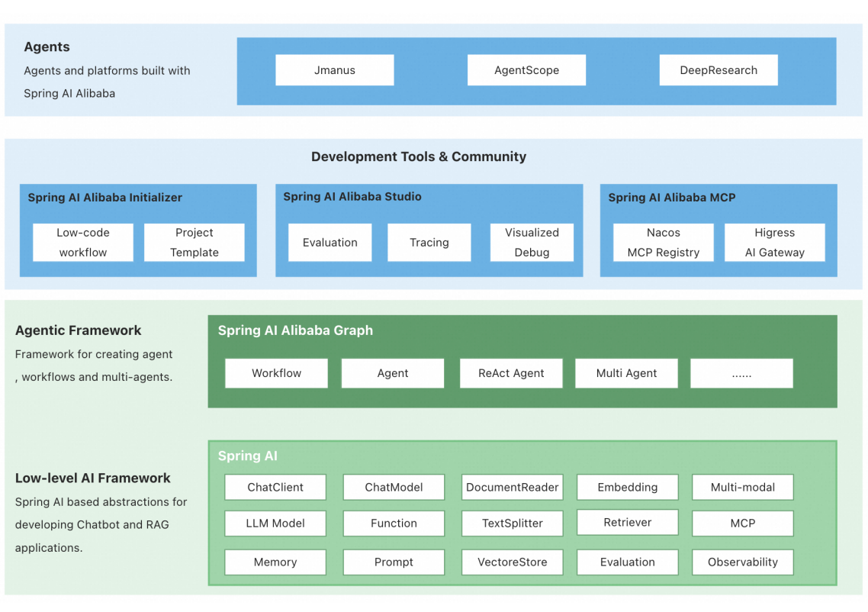Open the DocumentReader box
The image size is (868, 612).
click(512, 487)
